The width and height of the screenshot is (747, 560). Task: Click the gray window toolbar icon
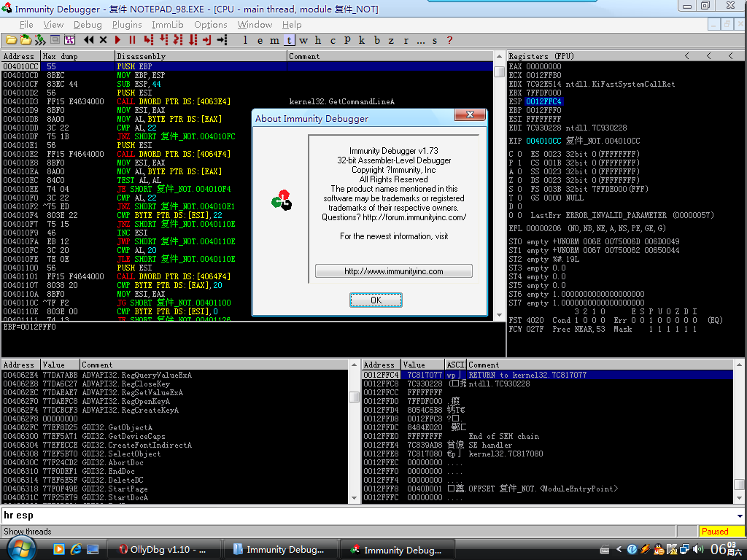click(55, 41)
